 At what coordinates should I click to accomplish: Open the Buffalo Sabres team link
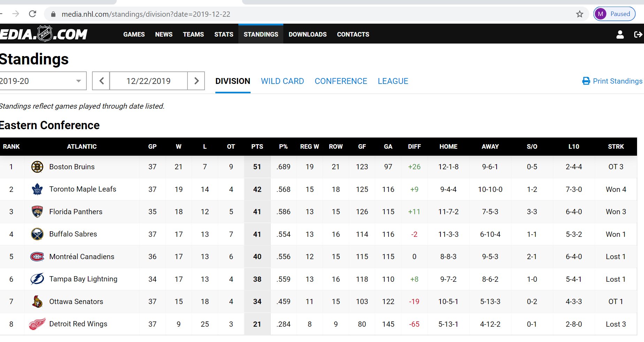[x=73, y=234]
